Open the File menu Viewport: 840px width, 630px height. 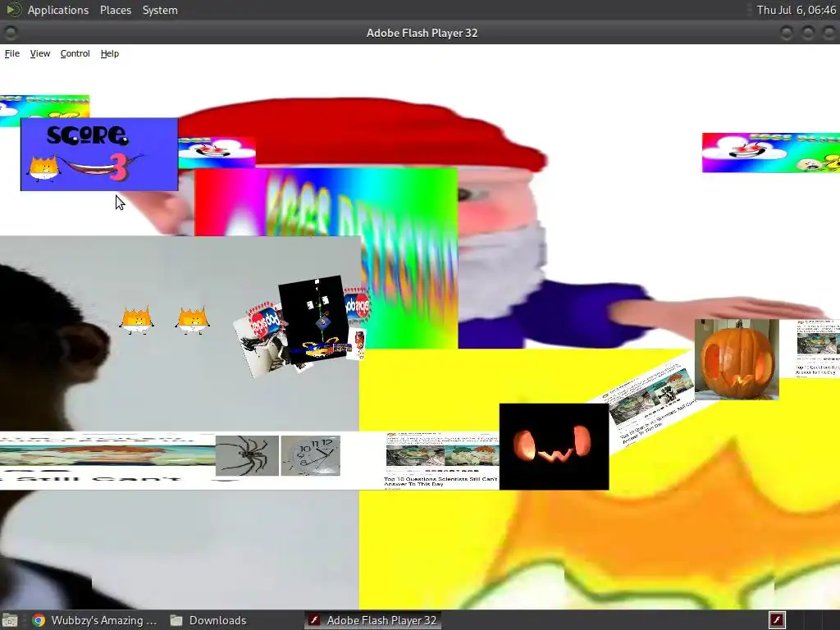(x=11, y=53)
